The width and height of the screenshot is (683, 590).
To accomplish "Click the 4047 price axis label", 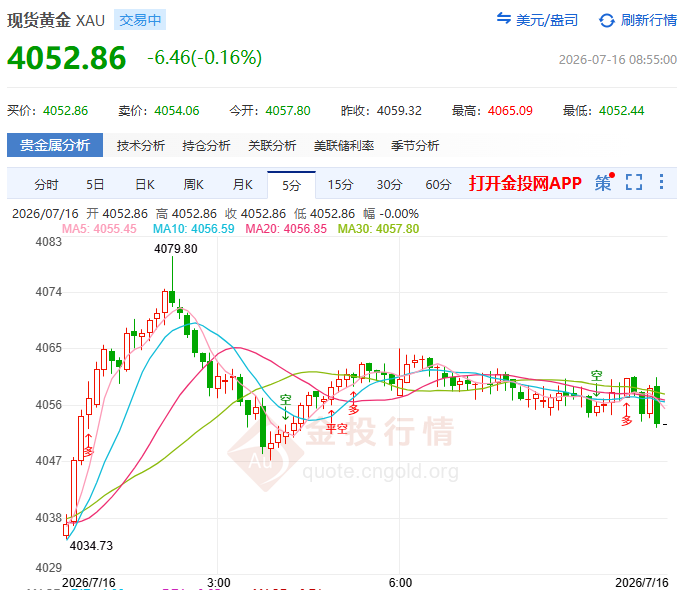I will 49,461.
